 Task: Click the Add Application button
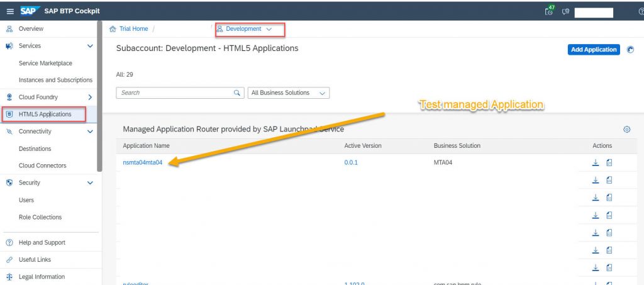[x=594, y=50]
